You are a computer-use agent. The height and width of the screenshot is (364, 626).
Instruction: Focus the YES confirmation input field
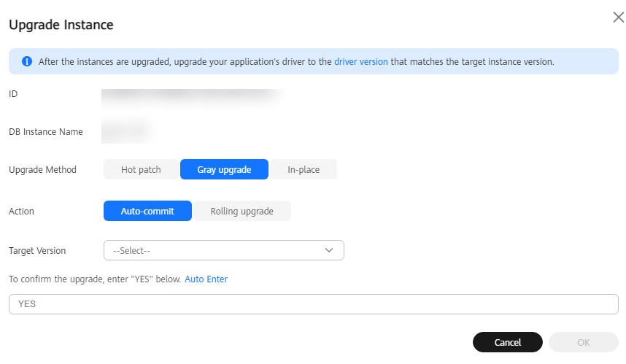tap(314, 304)
